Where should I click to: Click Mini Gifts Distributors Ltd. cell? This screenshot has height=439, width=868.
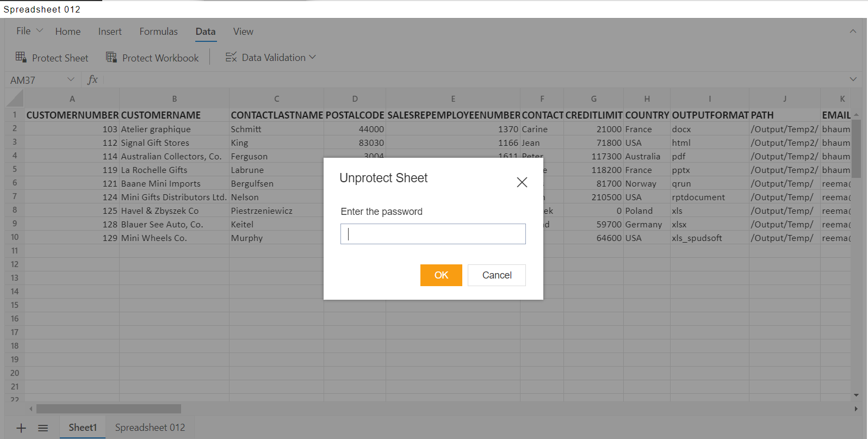(174, 197)
